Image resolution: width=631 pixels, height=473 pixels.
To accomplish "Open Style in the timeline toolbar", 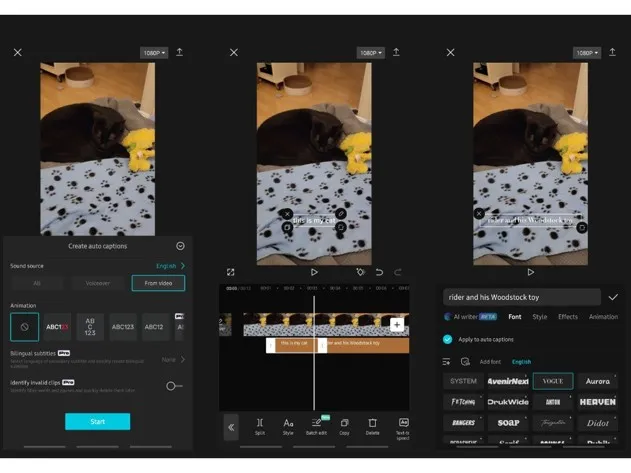I will click(x=288, y=427).
